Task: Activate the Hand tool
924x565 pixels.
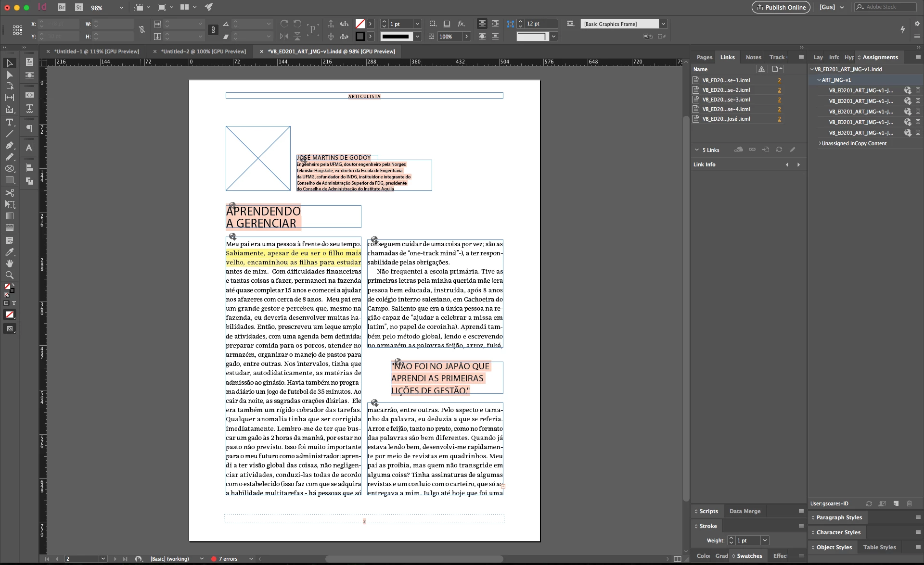Action: (9, 264)
